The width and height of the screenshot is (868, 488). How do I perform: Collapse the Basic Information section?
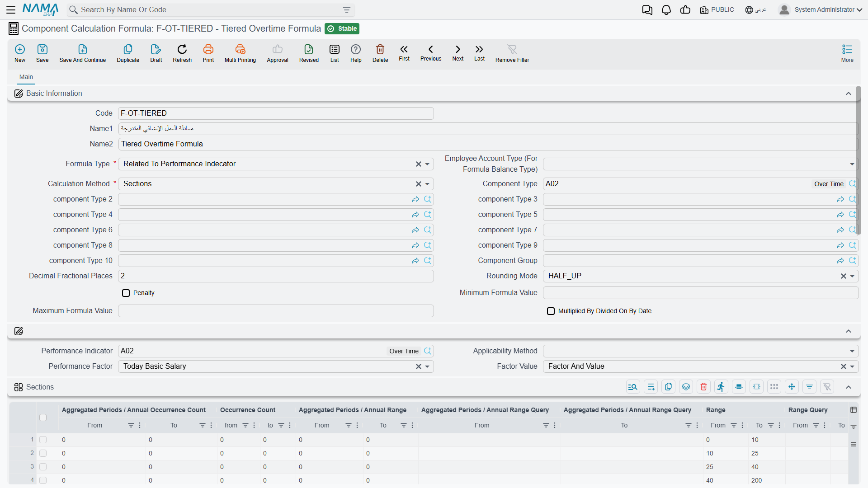pos(849,94)
